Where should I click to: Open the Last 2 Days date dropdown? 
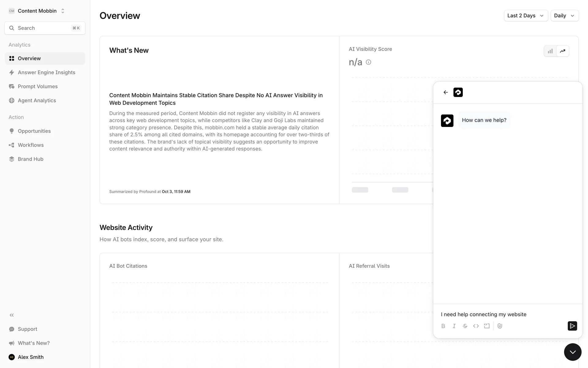(526, 16)
